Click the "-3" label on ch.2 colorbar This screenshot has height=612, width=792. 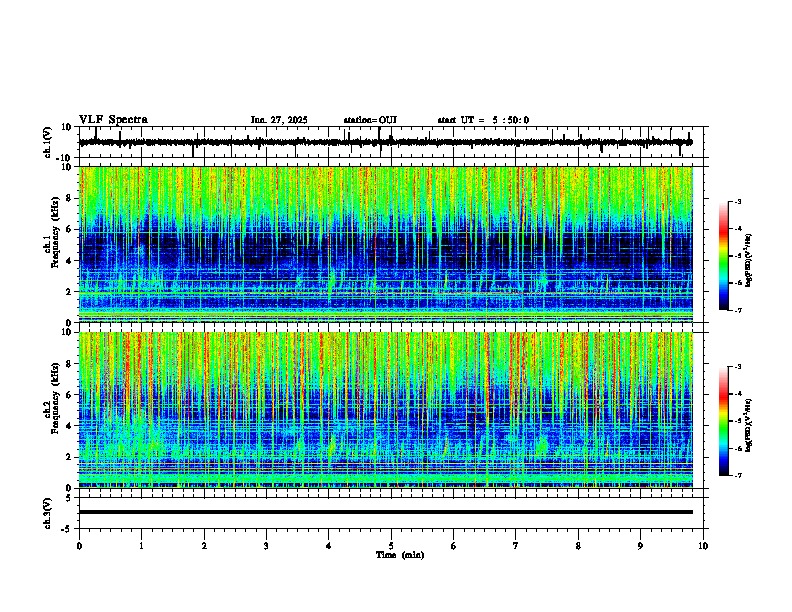[737, 367]
